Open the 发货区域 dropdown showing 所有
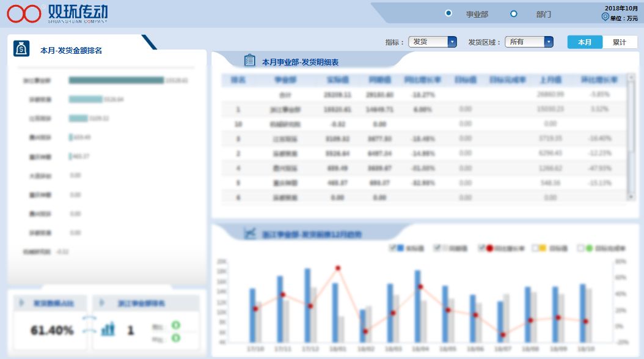 click(x=529, y=42)
